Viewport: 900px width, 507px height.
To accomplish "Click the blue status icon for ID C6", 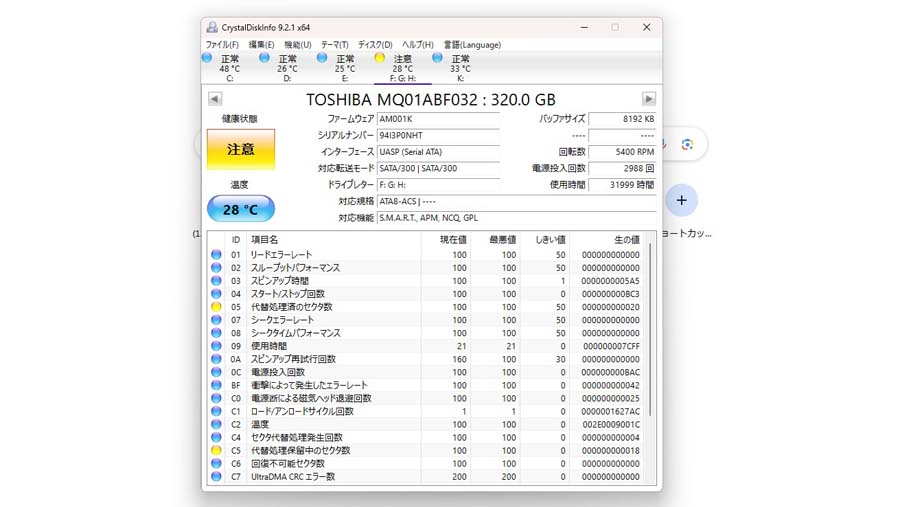I will (x=216, y=463).
